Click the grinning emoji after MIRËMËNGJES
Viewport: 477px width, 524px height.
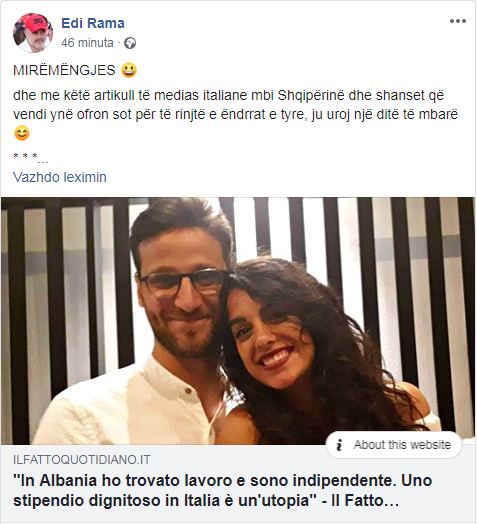129,70
